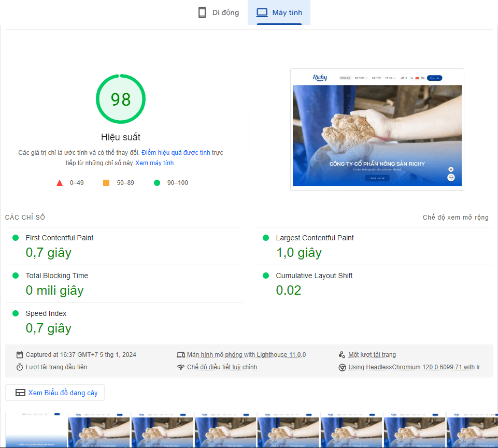The width and height of the screenshot is (498, 448).
Task: Click Màn hình mô phỏng with Lighthouse 11.0.0
Action: click(x=246, y=355)
